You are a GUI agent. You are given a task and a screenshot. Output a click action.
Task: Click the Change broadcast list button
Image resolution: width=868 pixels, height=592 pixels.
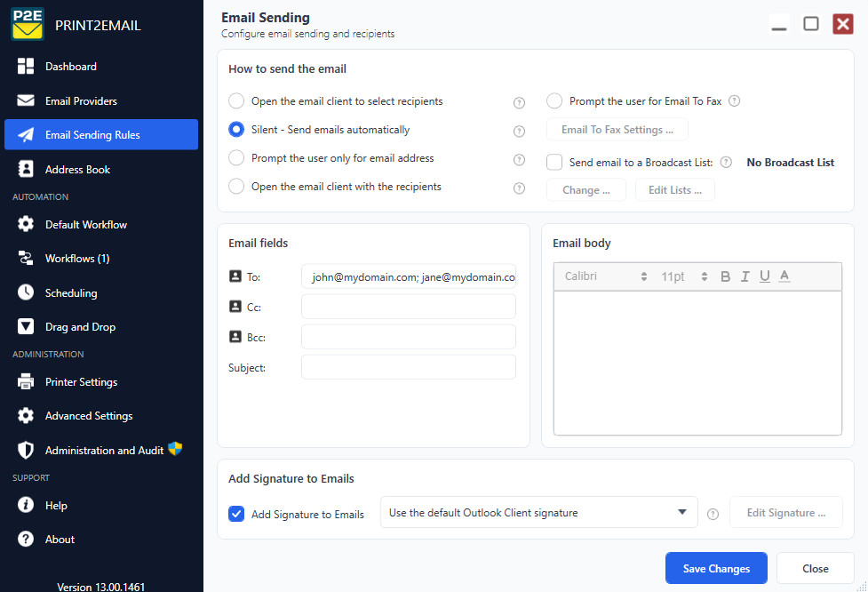coord(586,190)
